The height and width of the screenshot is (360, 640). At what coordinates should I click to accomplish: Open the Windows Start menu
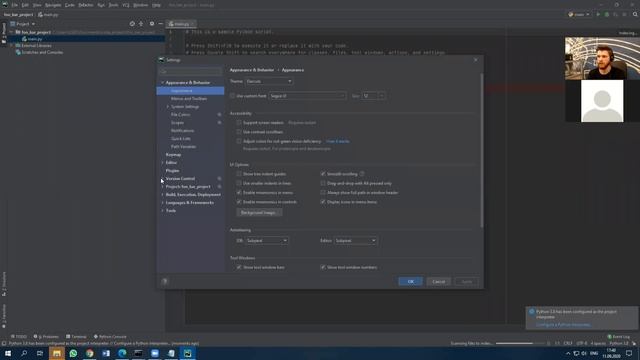coord(8,353)
